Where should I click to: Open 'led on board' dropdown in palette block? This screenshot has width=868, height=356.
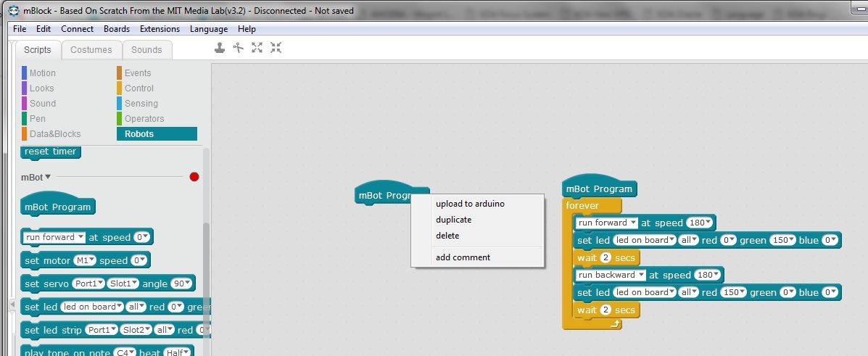[x=91, y=307]
